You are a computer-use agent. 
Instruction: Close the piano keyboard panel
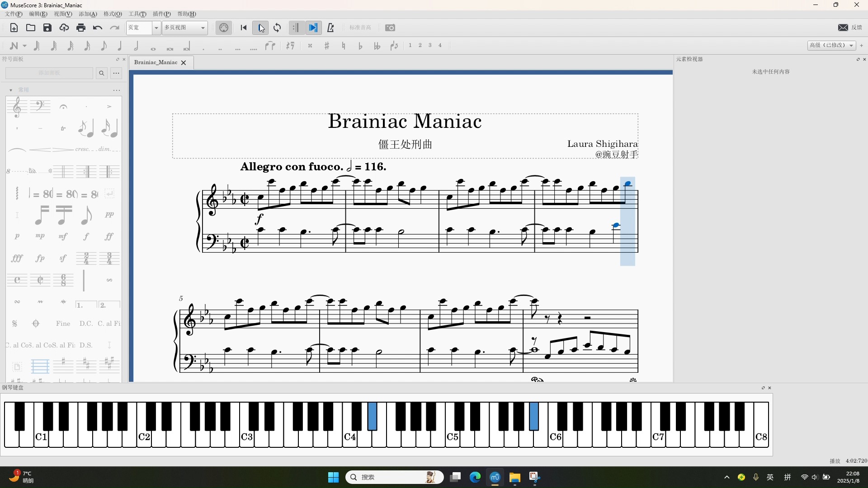coord(770,388)
